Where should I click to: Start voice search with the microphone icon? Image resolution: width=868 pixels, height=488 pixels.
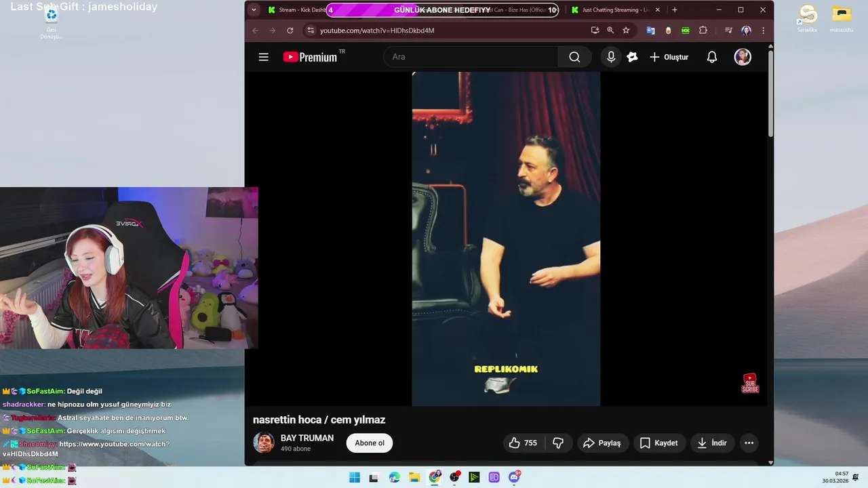[611, 57]
